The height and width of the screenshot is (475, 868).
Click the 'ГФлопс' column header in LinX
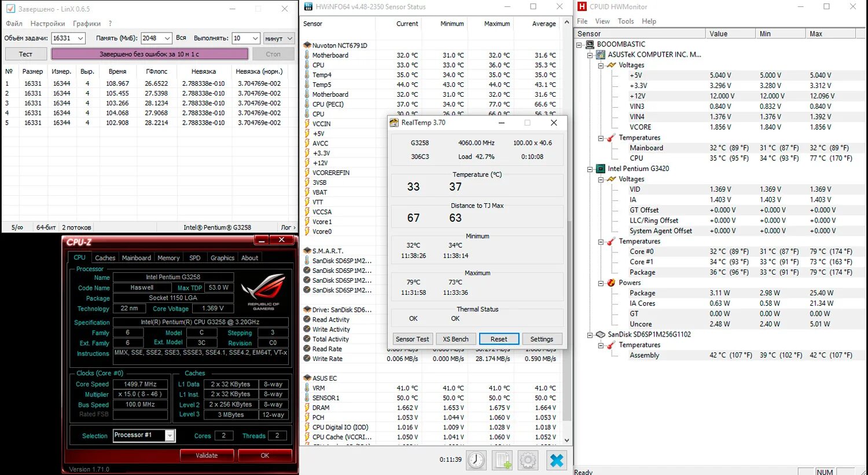pyautogui.click(x=156, y=71)
